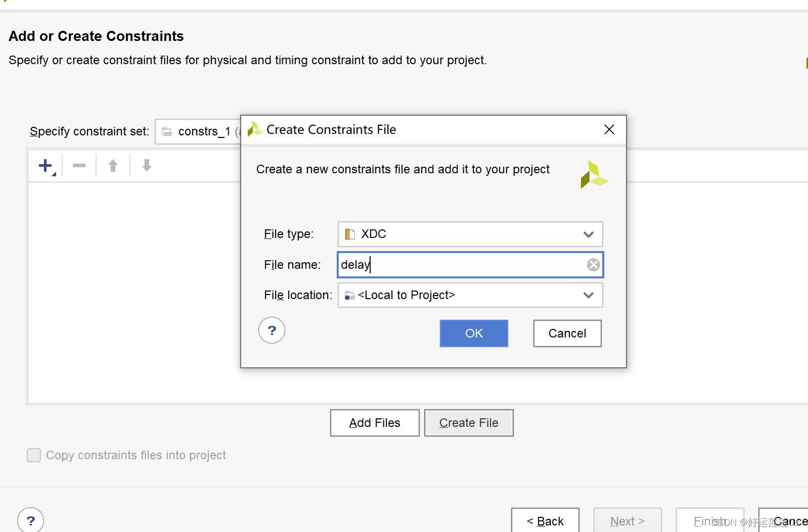Clear the File name field text

tap(593, 265)
